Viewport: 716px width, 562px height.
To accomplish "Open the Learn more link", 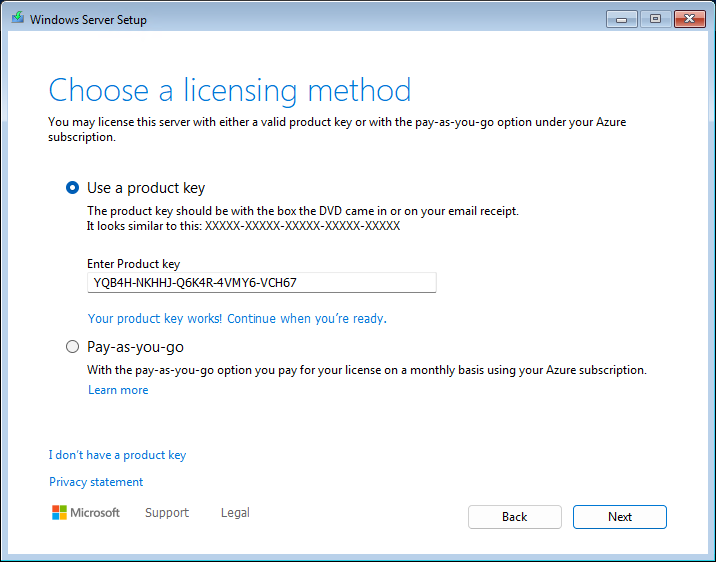I will coord(118,390).
